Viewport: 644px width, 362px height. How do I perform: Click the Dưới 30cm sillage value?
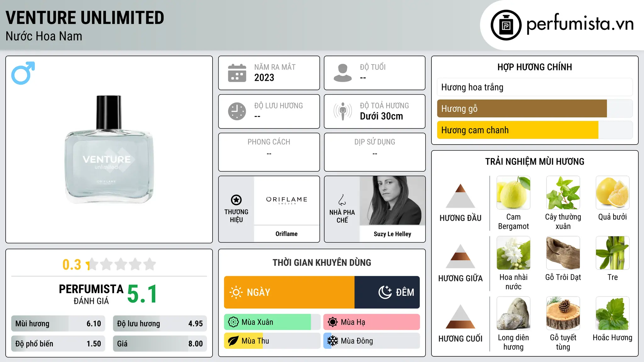(x=381, y=116)
